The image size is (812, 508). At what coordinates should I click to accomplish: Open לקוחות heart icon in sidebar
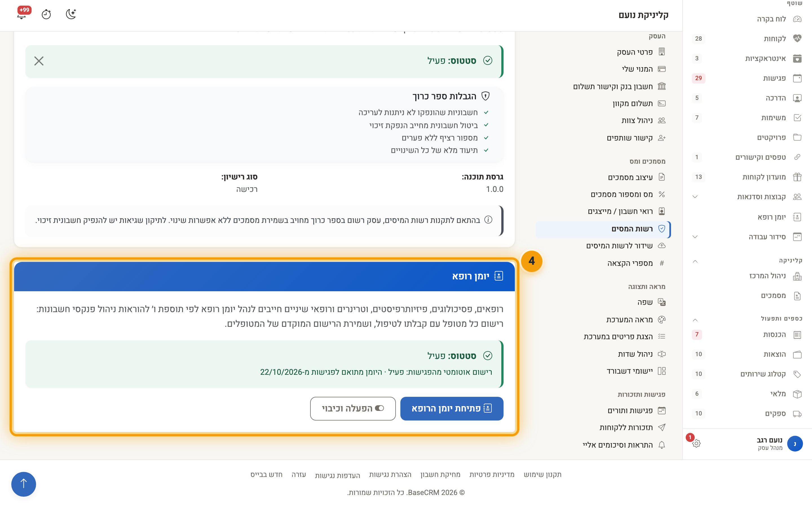[797, 38]
